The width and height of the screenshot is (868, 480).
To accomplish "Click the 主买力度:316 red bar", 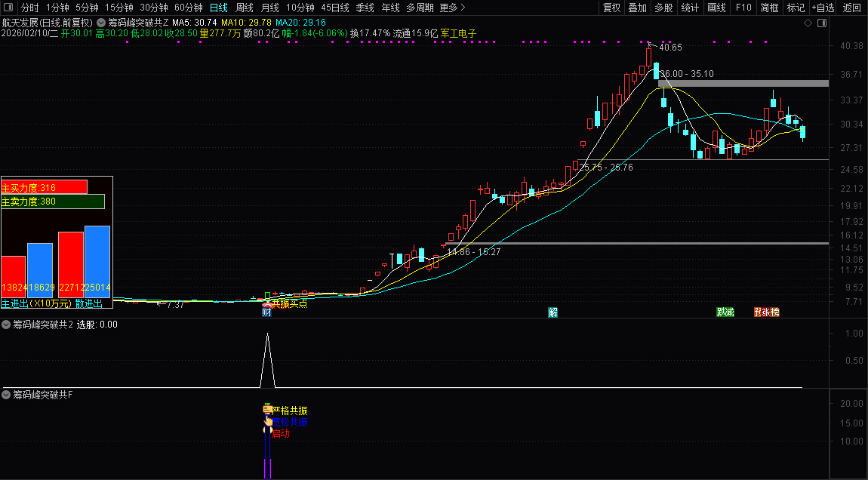I will (x=45, y=187).
